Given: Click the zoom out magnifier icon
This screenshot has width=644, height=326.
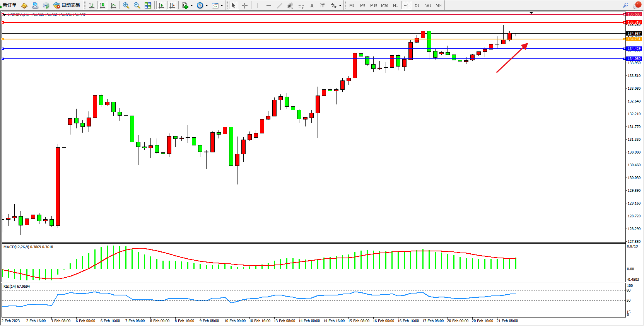Looking at the screenshot, I should pyautogui.click(x=137, y=5).
